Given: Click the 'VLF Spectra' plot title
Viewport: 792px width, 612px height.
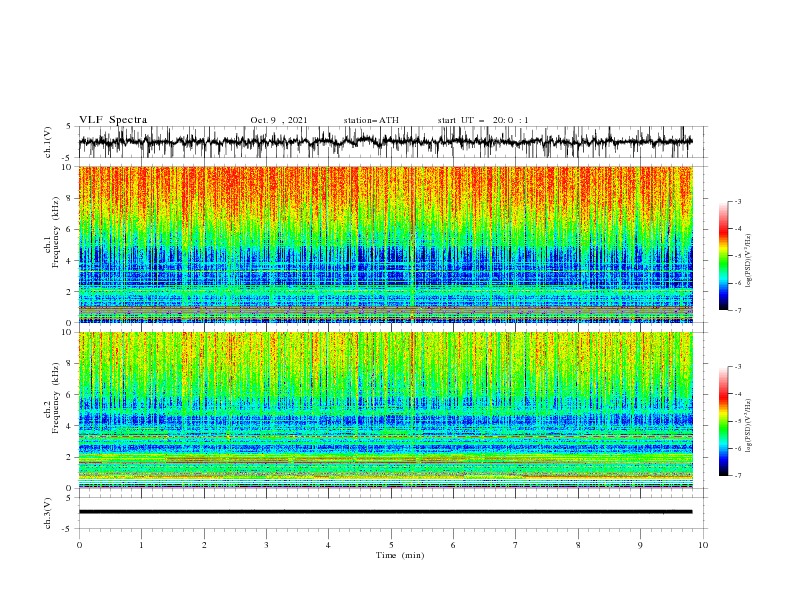Looking at the screenshot, I should (x=113, y=120).
